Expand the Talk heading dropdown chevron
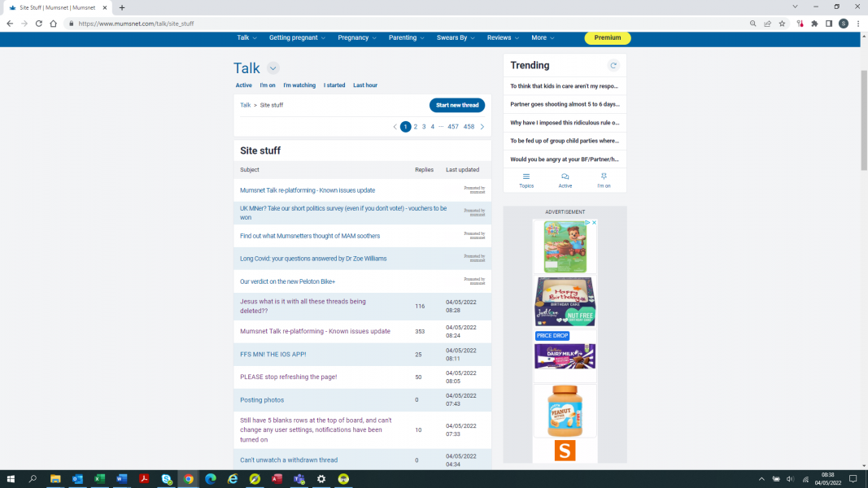The height and width of the screenshot is (488, 868). coord(273,68)
